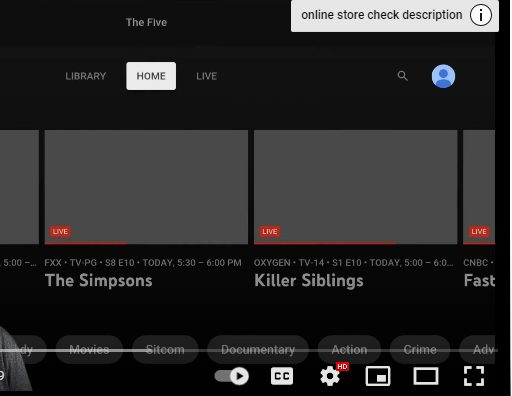Click LIVE badge on Killer Siblings card
The width and height of the screenshot is (512, 396).
[270, 231]
